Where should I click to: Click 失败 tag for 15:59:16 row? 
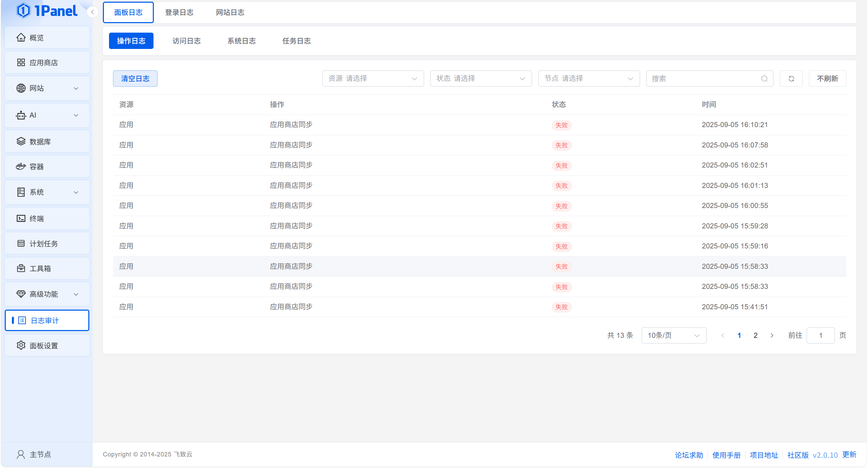[562, 246]
